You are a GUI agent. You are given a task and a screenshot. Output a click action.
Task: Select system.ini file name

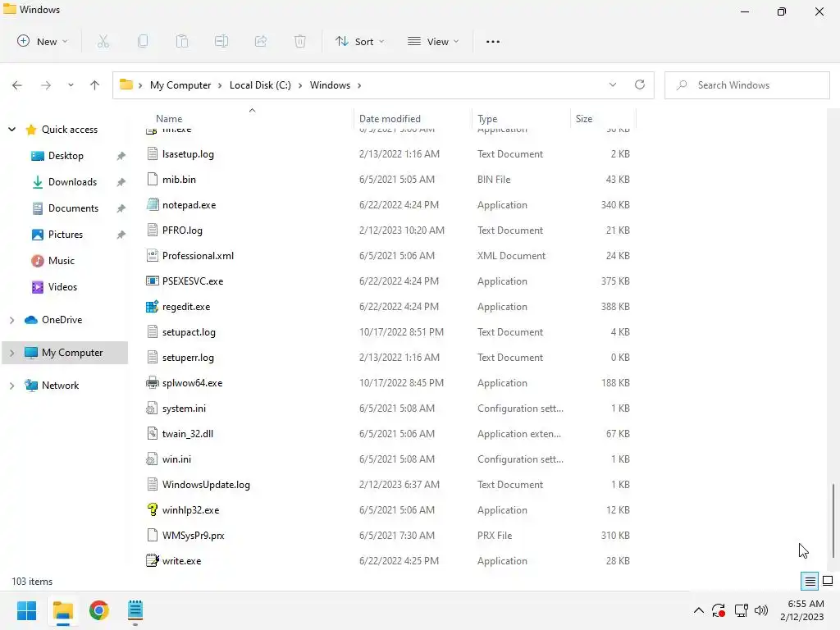click(x=184, y=409)
